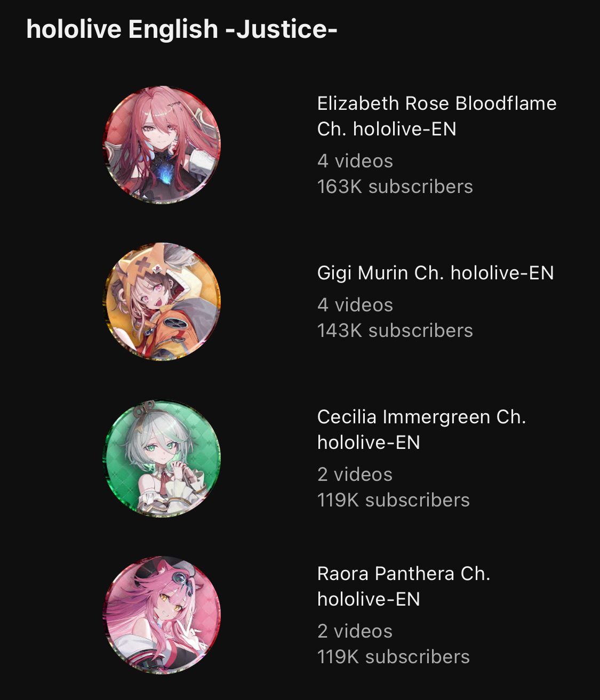Click "hololive-EN" under Raora Panthera Ch.

coord(369,599)
